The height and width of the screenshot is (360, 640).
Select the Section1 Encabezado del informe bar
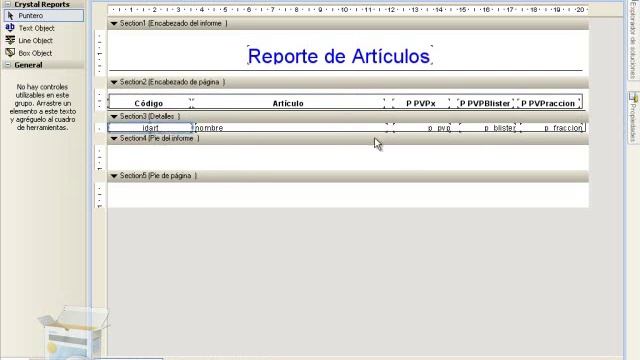348,24
